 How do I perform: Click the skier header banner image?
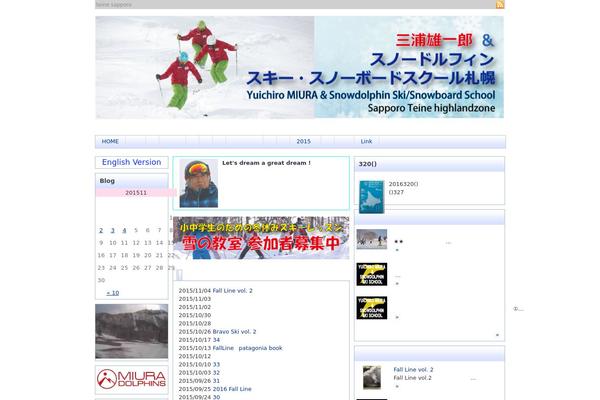[299, 67]
